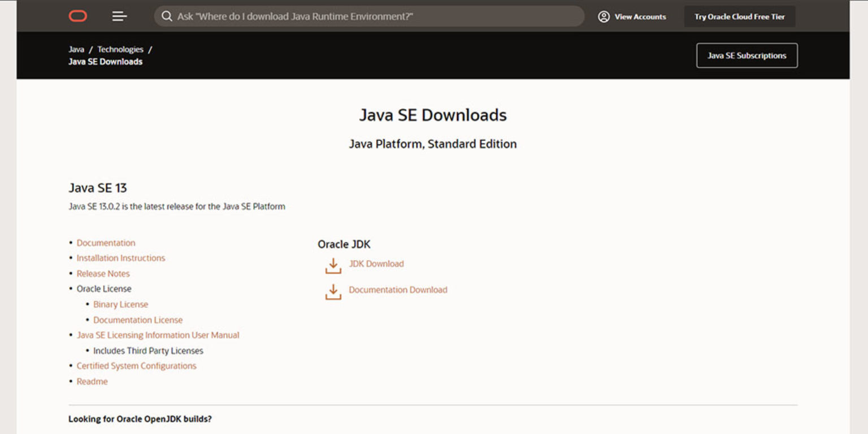Open Release Notes link
868x434 pixels.
[103, 274]
